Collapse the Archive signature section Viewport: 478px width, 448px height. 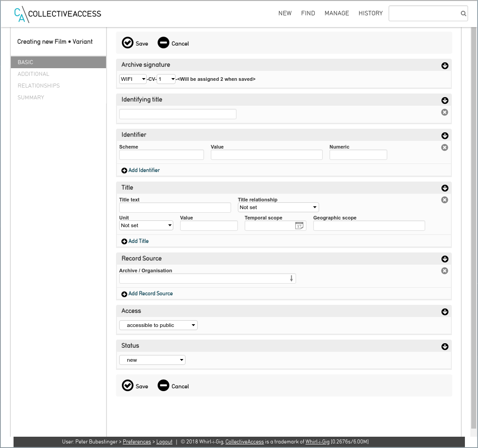click(x=445, y=66)
